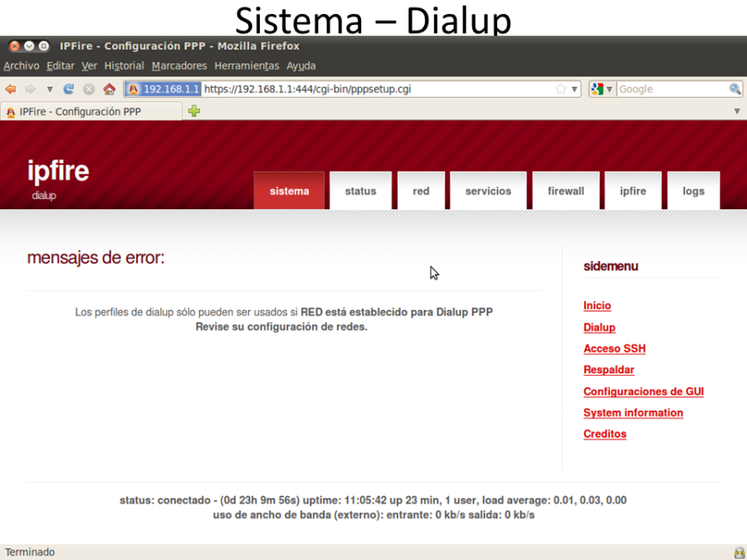This screenshot has width=747, height=560.
Task: Open the Marcadores menu
Action: [179, 66]
